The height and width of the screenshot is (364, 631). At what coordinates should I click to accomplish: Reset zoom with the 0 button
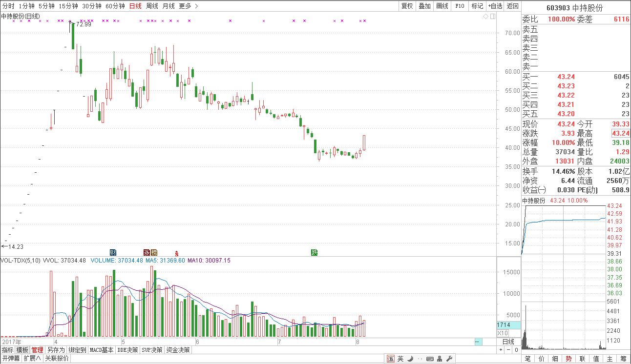tap(516, 350)
